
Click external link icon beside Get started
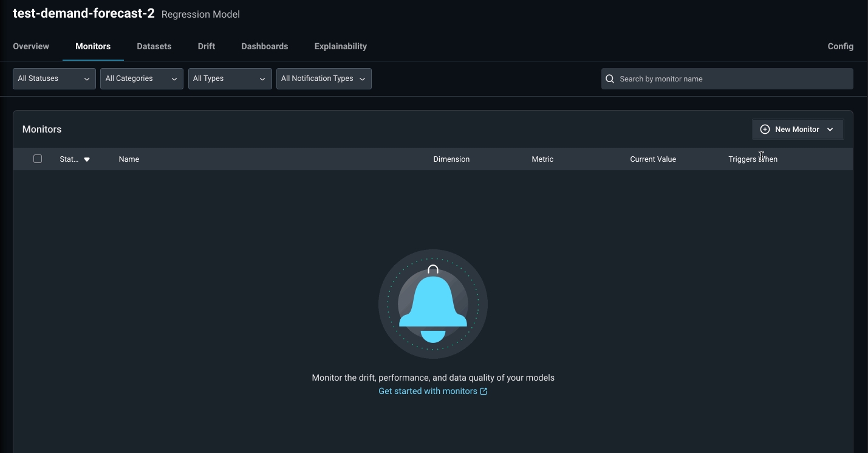[x=484, y=392]
